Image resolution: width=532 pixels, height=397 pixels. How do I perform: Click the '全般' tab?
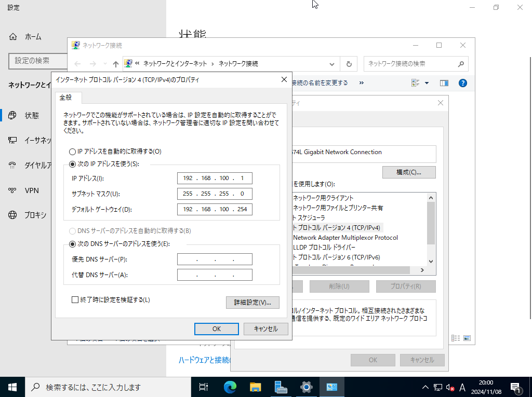[65, 98]
